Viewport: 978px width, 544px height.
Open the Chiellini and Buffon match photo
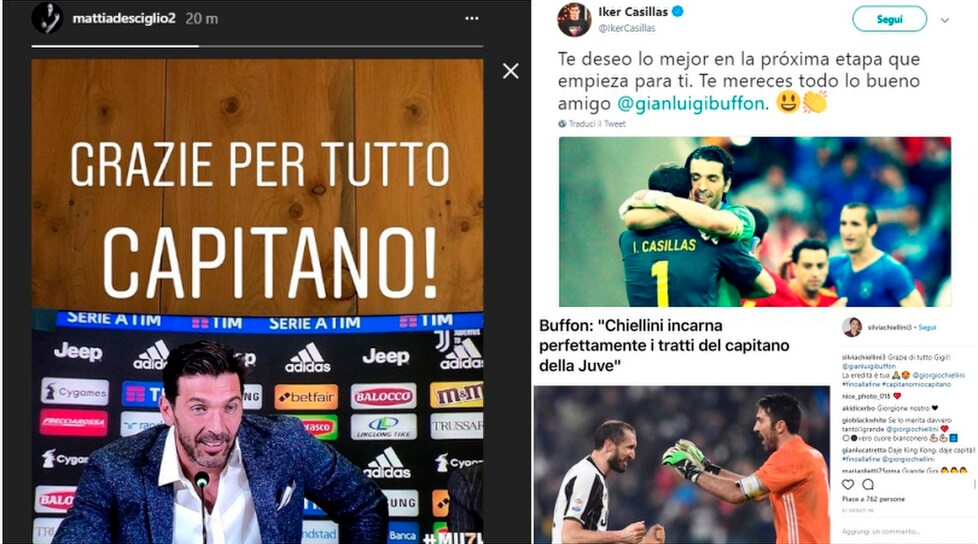(x=682, y=465)
